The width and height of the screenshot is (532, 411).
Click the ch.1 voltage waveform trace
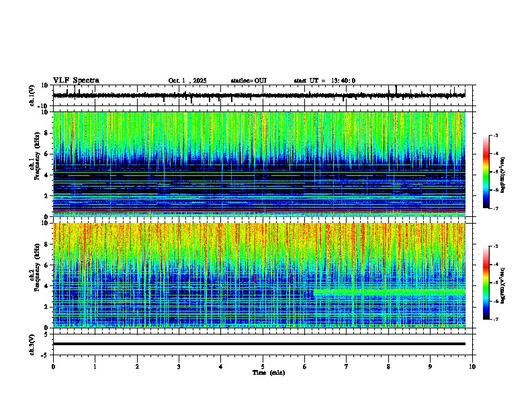[x=259, y=95]
